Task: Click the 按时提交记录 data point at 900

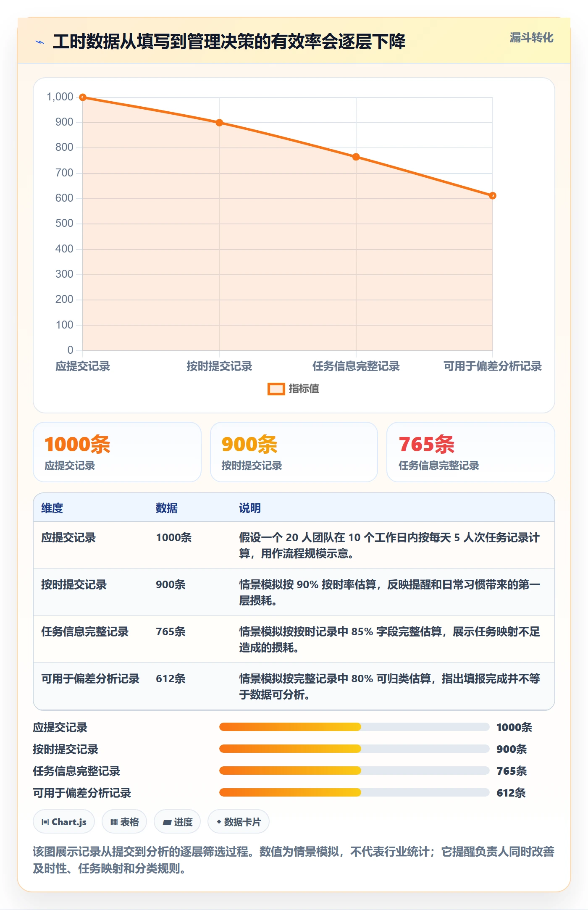Action: tap(219, 123)
